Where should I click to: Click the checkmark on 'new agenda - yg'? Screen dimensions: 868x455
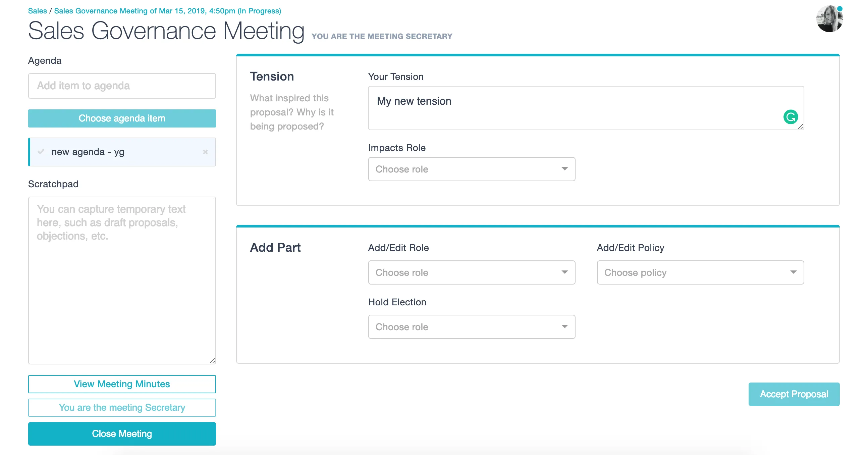[42, 152]
